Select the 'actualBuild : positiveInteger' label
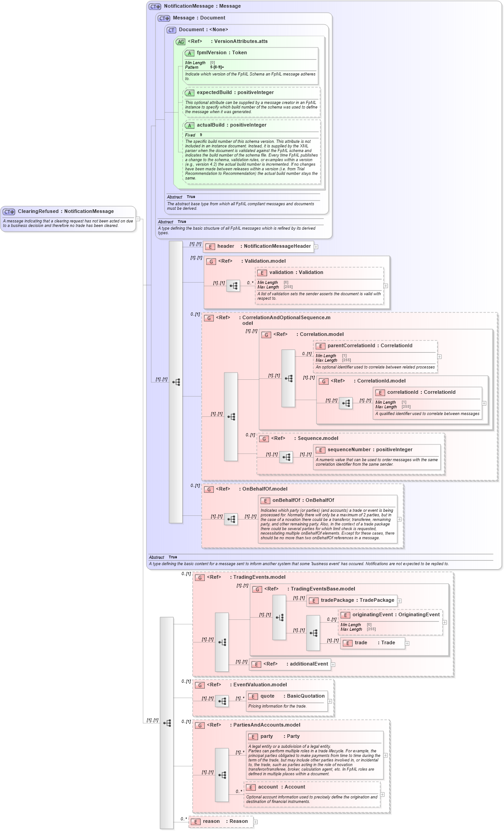Screen dimensions: 504x831 pos(231,125)
